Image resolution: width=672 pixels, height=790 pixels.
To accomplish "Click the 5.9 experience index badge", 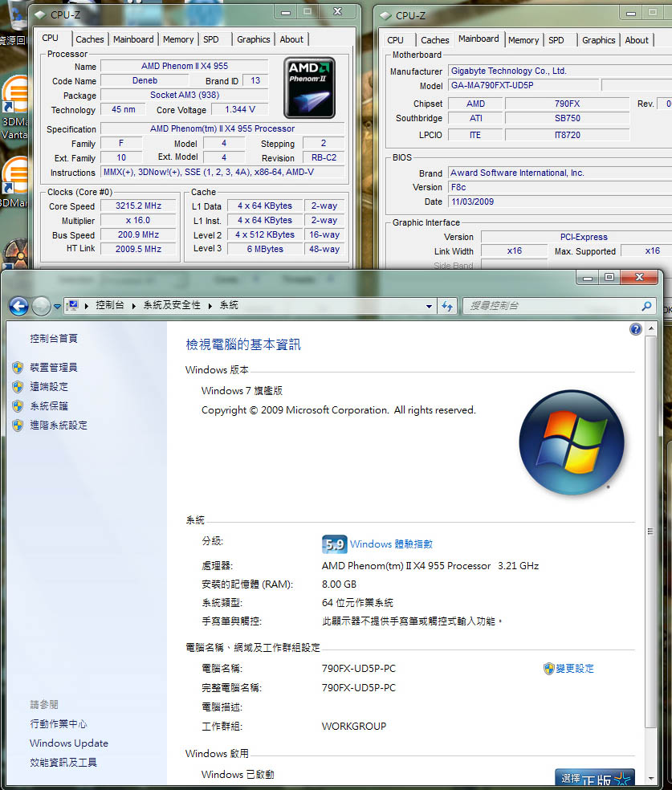I will 335,544.
